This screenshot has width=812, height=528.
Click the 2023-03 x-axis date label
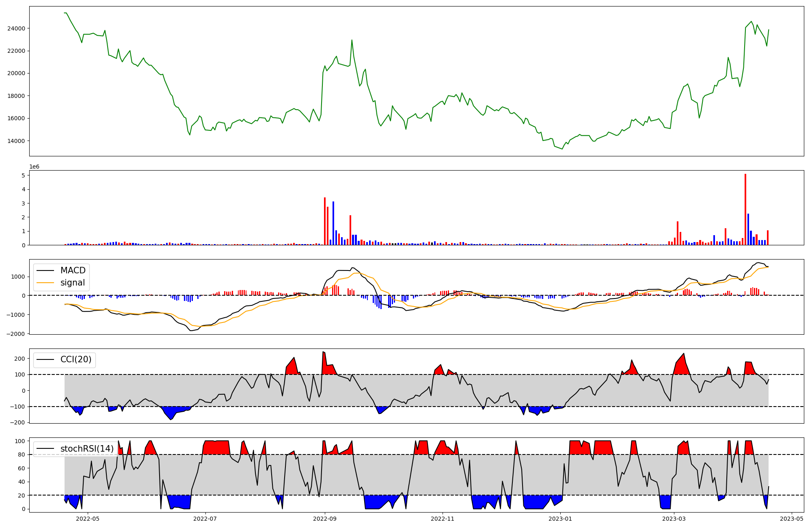click(674, 518)
